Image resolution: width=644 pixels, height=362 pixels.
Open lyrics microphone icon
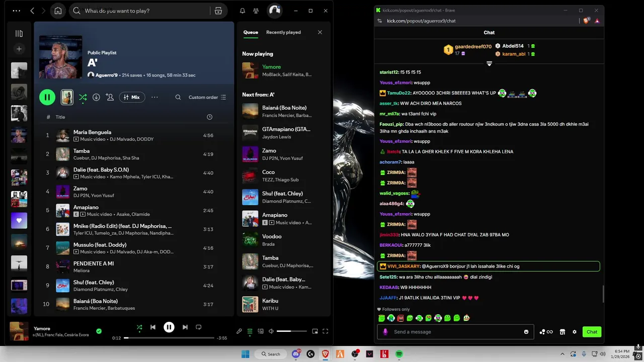point(239,331)
